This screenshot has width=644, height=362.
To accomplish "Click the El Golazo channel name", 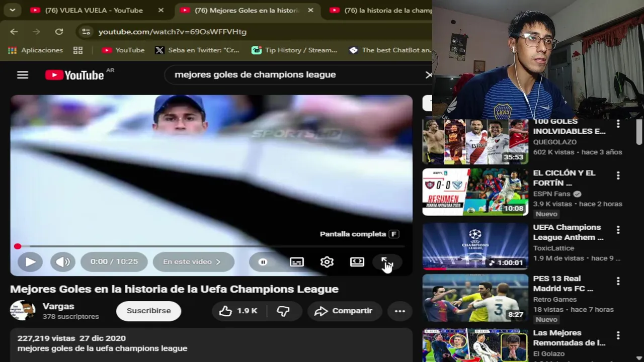I will pyautogui.click(x=549, y=353).
